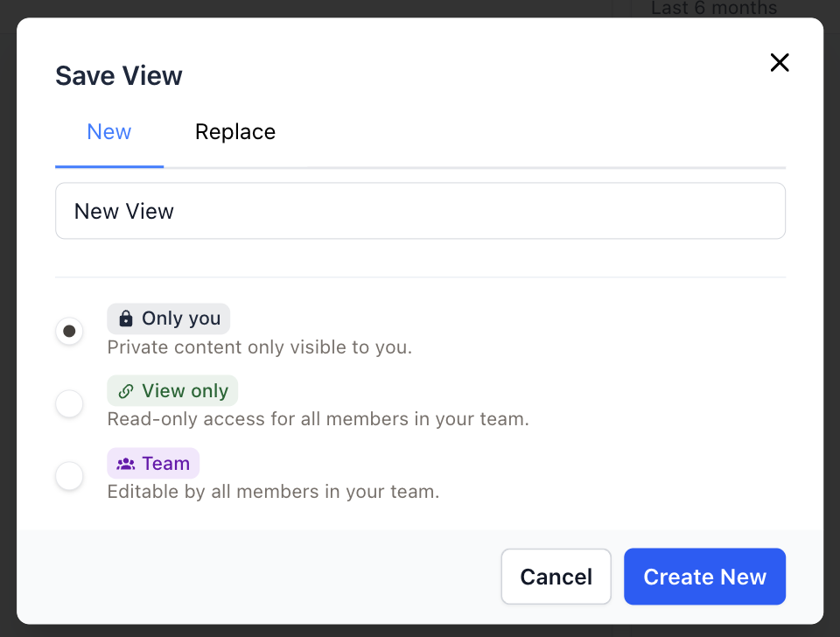Screen dimensions: 840x637
Task: Click the 'Read-only access for all members' description
Action: [318, 419]
